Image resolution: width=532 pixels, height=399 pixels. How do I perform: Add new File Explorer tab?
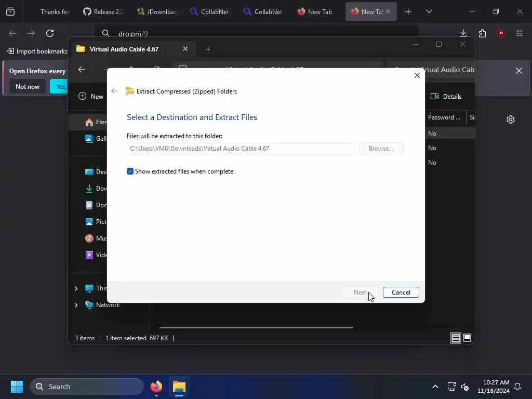(208, 49)
